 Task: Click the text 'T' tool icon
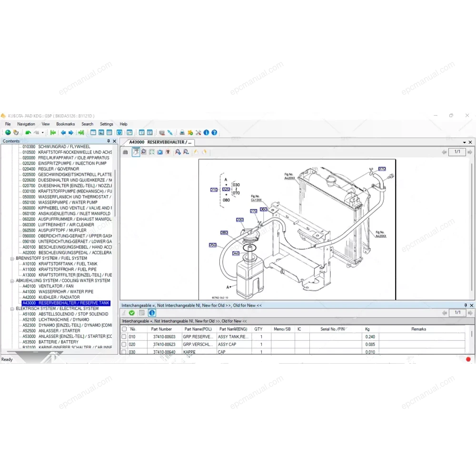click(x=168, y=152)
